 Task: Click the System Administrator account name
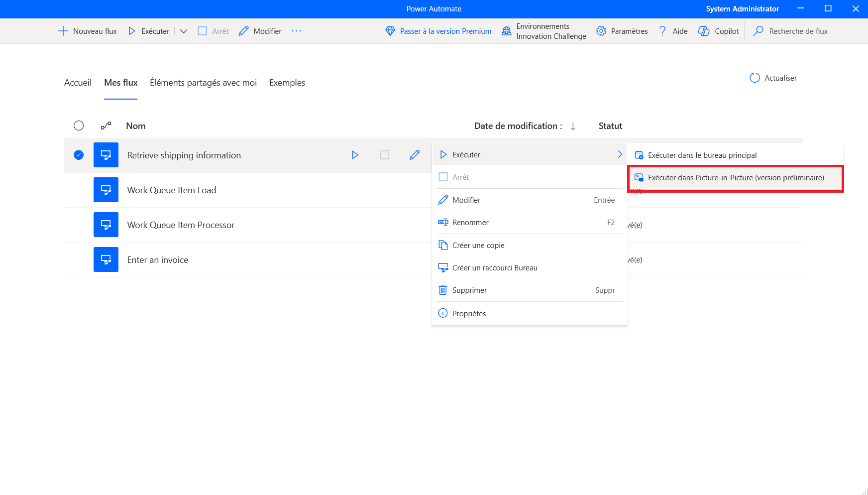pos(742,9)
